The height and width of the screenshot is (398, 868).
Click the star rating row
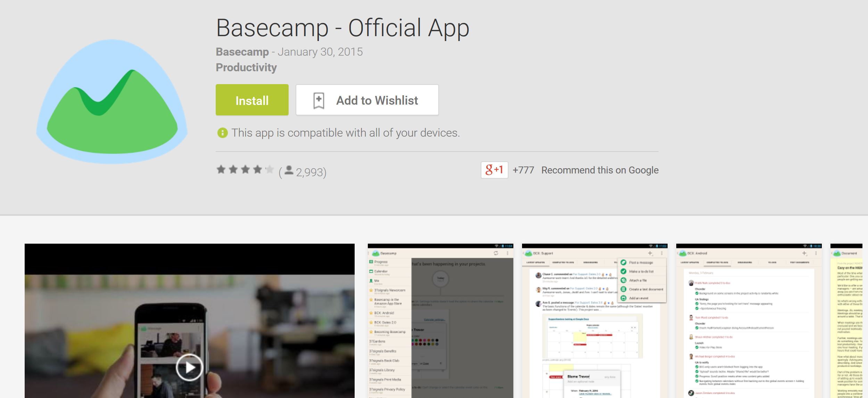(x=245, y=170)
